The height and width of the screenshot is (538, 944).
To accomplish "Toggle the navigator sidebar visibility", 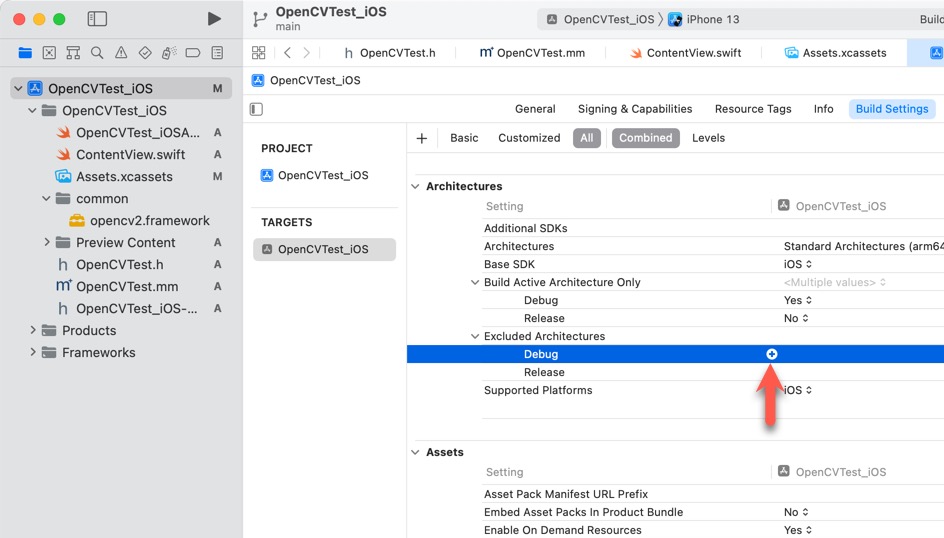I will (97, 19).
